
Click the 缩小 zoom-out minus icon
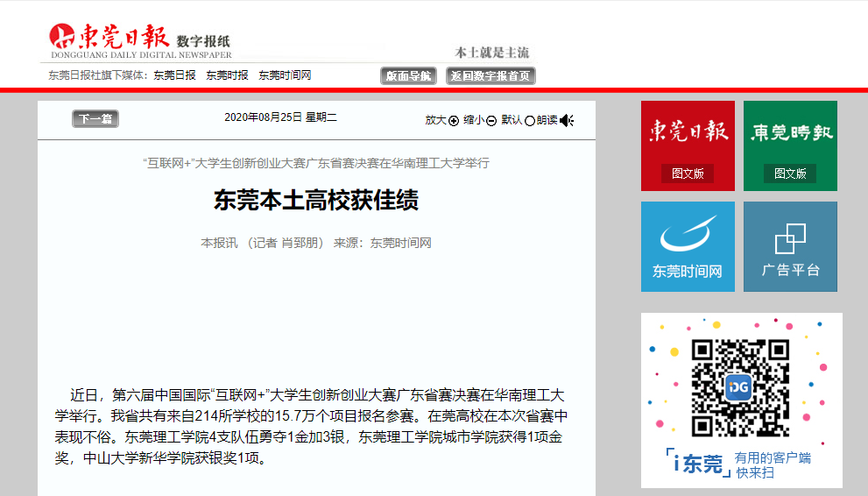(491, 121)
